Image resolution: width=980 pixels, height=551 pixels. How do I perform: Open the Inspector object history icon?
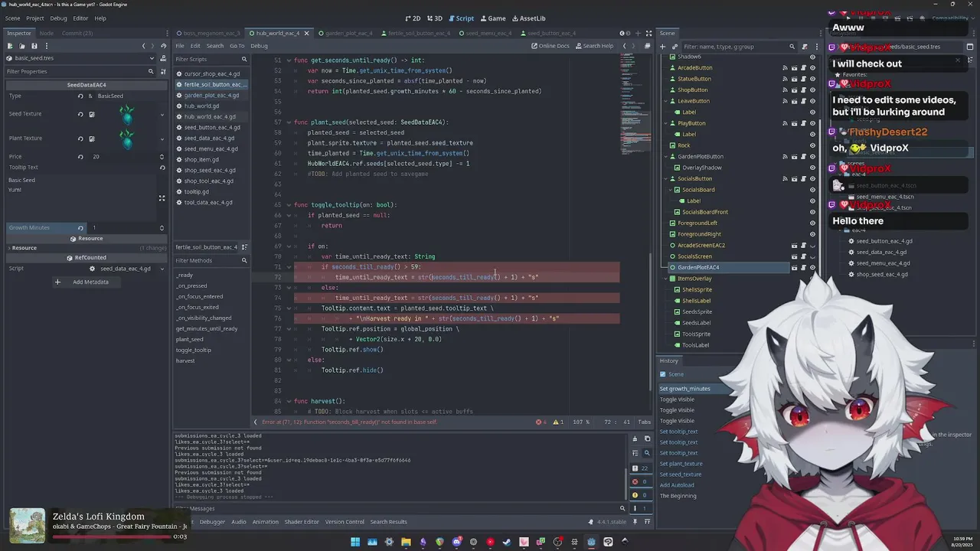tap(164, 46)
